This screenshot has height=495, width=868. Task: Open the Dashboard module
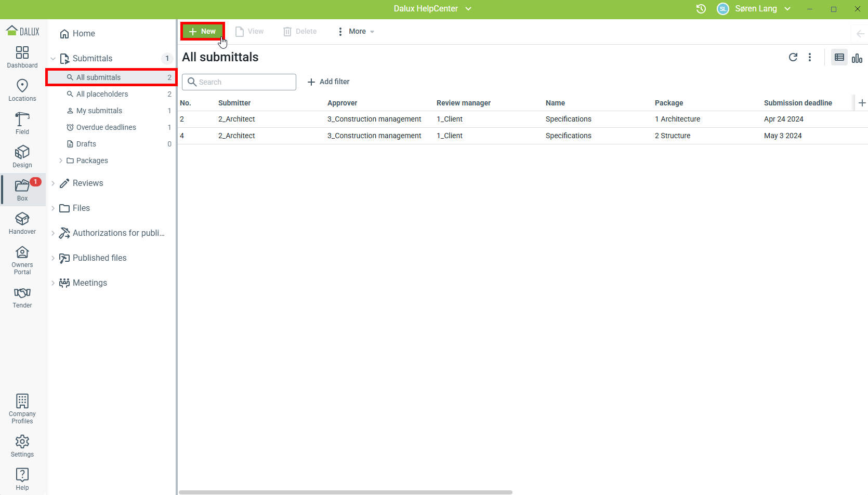pos(22,57)
